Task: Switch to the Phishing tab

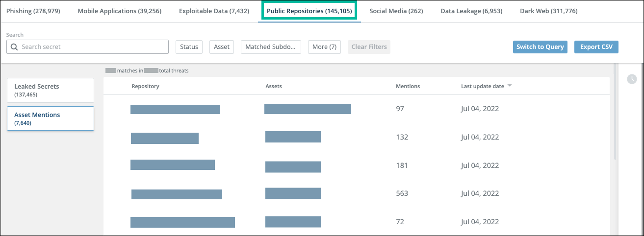Action: 33,11
